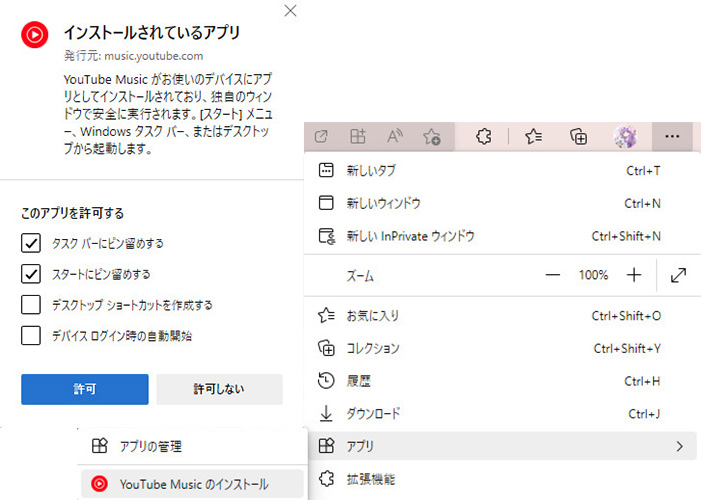Screen dimensions: 701x500
Task: Click open-in-app icon in Edge toolbar
Action: coord(321,136)
